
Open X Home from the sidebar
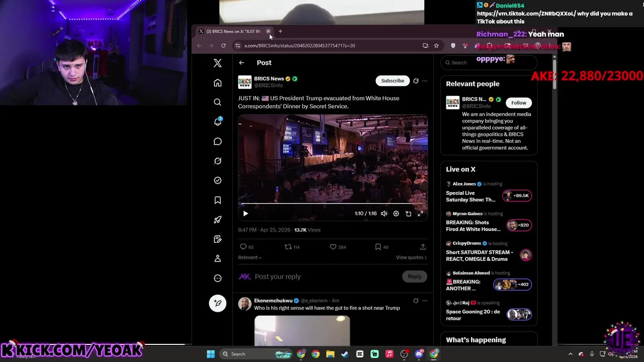tap(217, 82)
